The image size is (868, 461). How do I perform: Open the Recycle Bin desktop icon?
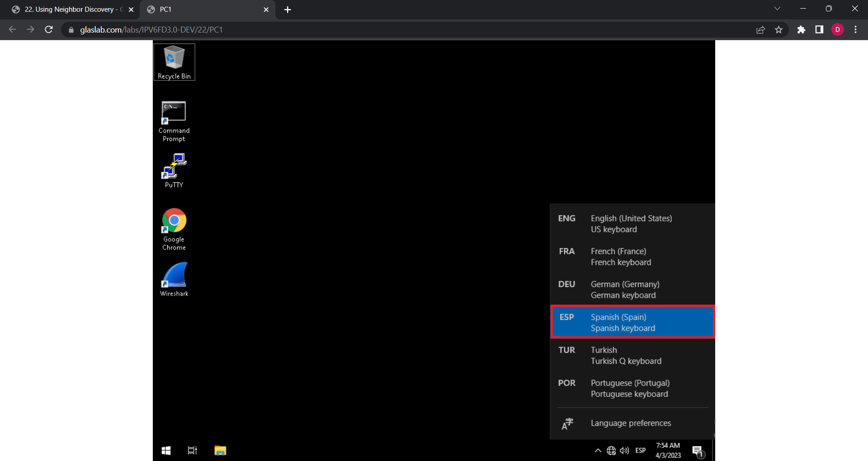click(x=174, y=62)
